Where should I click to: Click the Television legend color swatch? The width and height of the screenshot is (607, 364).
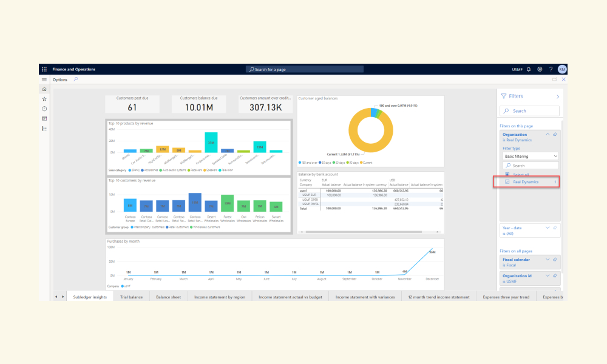click(220, 170)
